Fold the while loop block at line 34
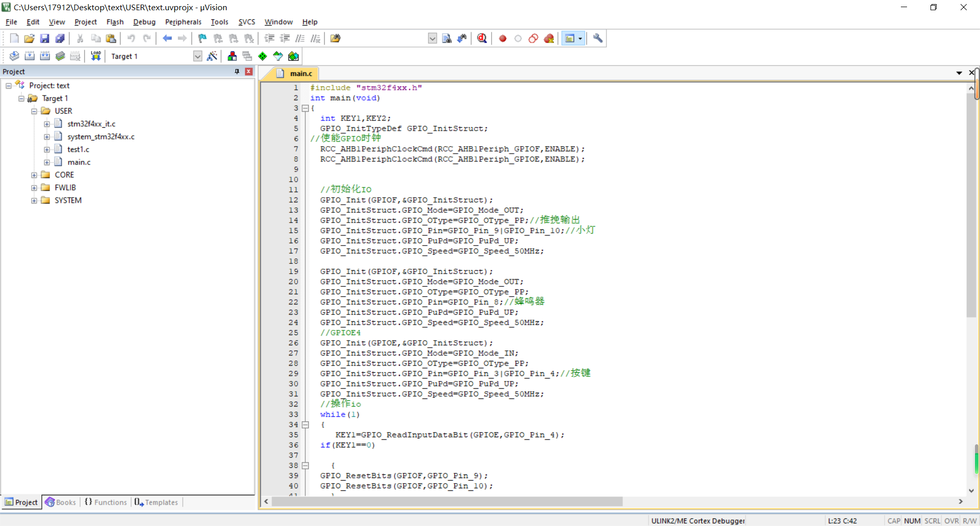980x526 pixels. pos(305,425)
